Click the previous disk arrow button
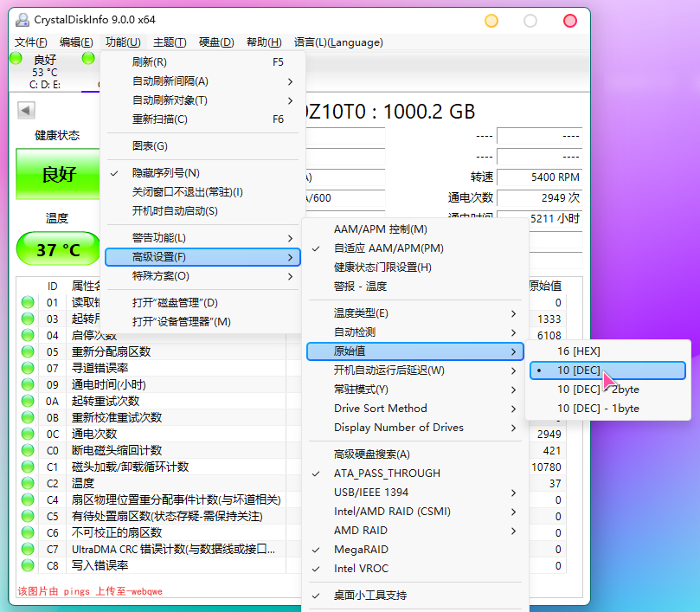 pos(26,110)
